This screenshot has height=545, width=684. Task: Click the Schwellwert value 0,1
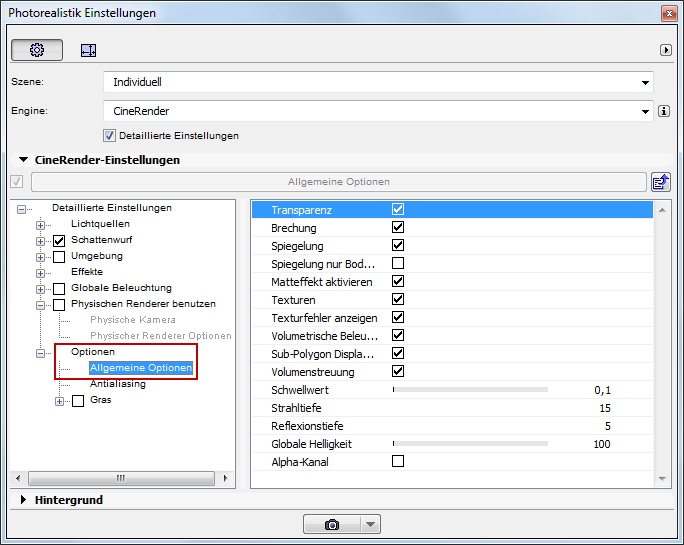tap(602, 390)
